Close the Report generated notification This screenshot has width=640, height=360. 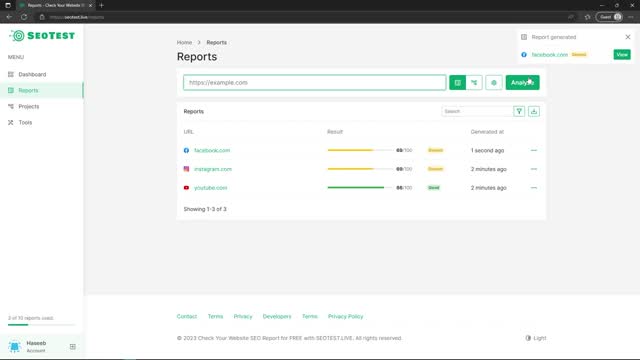pos(628,37)
